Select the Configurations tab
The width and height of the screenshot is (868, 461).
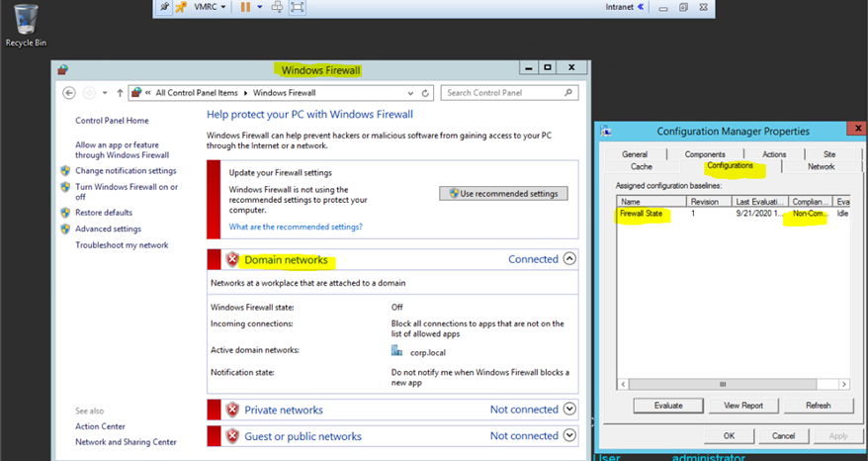click(731, 165)
